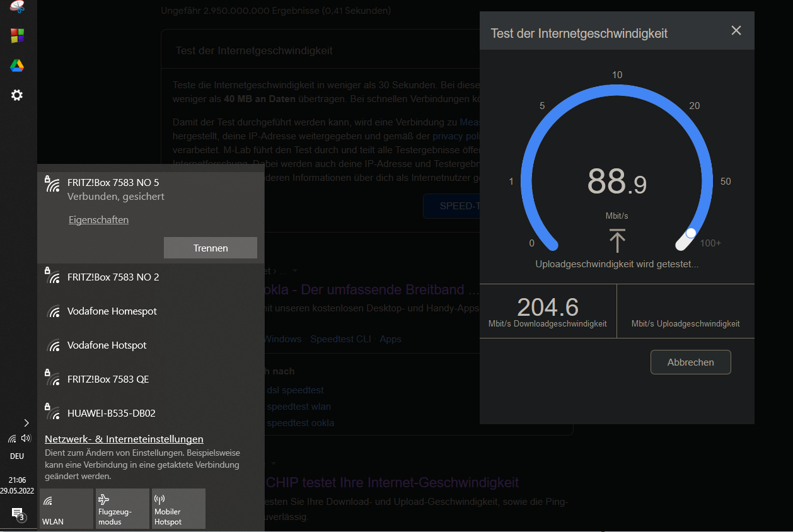793x532 pixels.
Task: Open the colorful squares app icon
Action: (x=17, y=36)
